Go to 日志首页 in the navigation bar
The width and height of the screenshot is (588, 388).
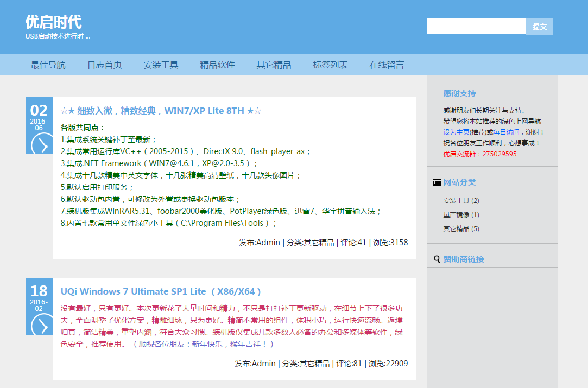coord(104,65)
